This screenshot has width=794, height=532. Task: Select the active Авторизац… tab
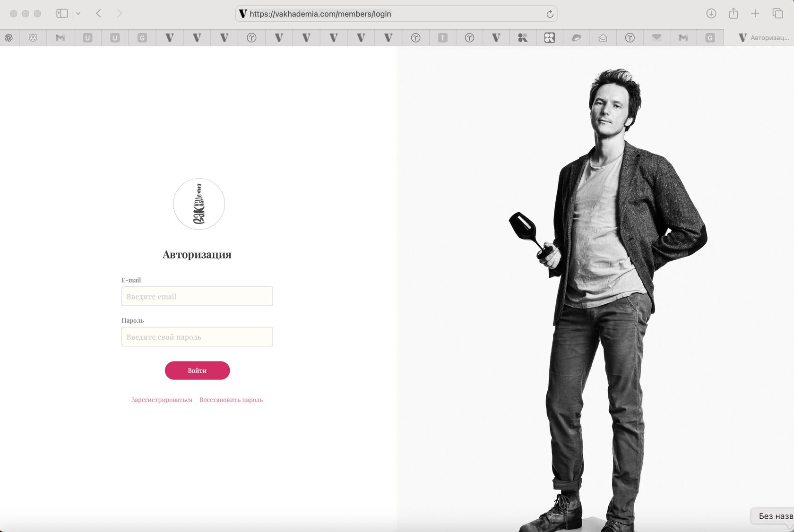[763, 38]
